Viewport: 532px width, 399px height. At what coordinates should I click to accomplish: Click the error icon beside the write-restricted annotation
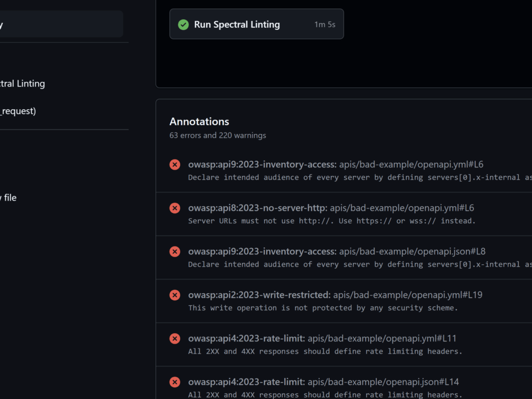pyautogui.click(x=175, y=295)
